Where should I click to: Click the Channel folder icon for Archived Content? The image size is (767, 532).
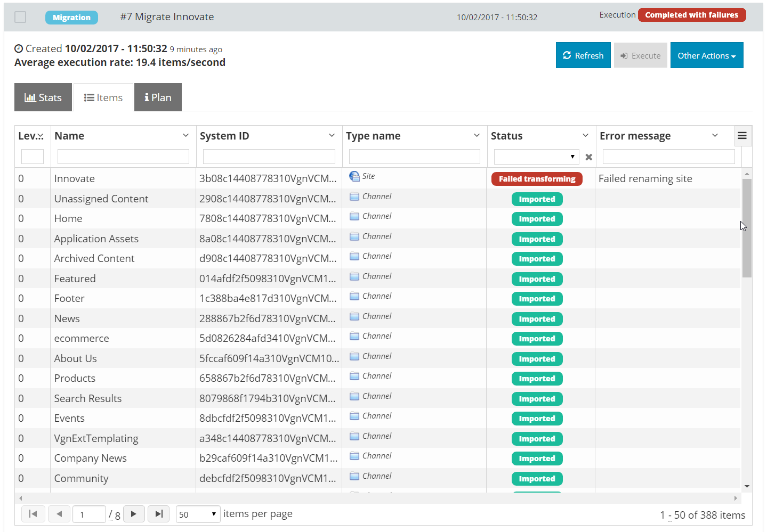click(354, 256)
